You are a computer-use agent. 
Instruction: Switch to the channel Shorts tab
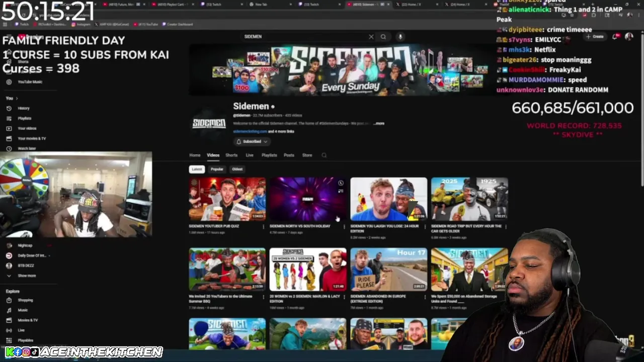click(231, 155)
